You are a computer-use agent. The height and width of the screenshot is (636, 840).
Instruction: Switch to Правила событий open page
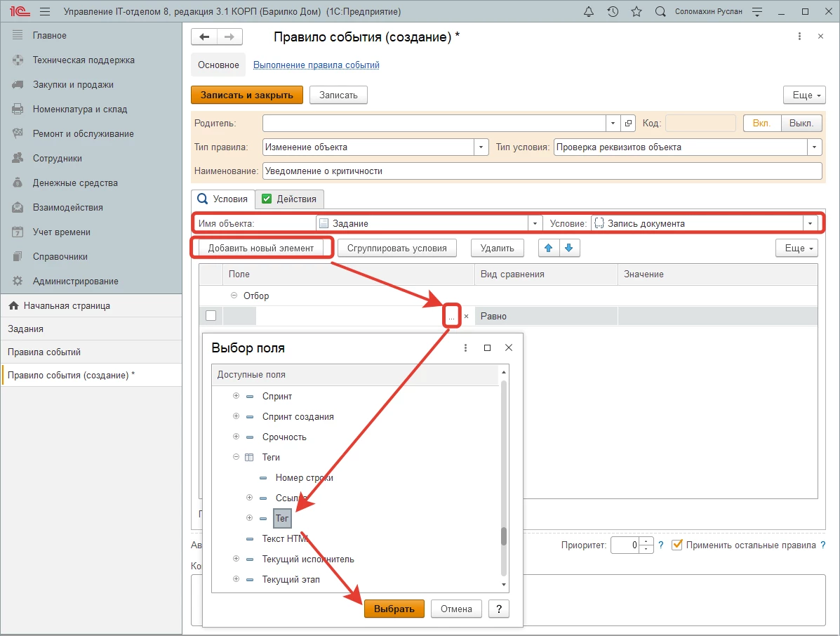(91, 352)
